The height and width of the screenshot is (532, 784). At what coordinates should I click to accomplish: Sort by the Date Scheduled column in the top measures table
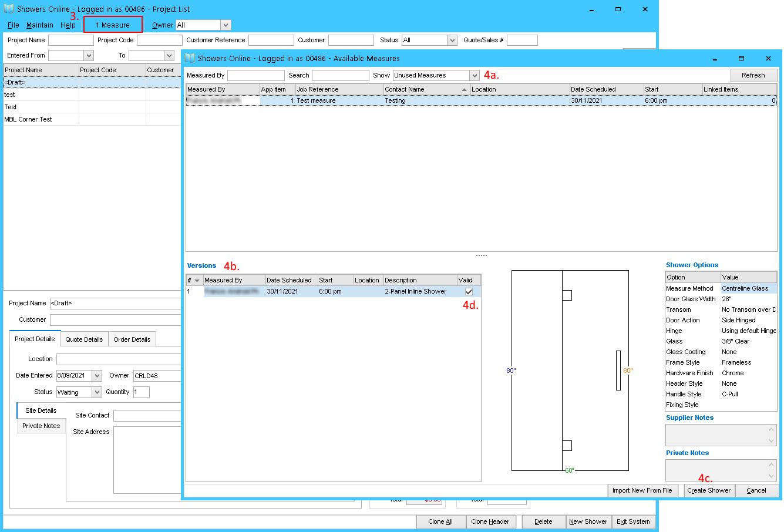point(606,89)
